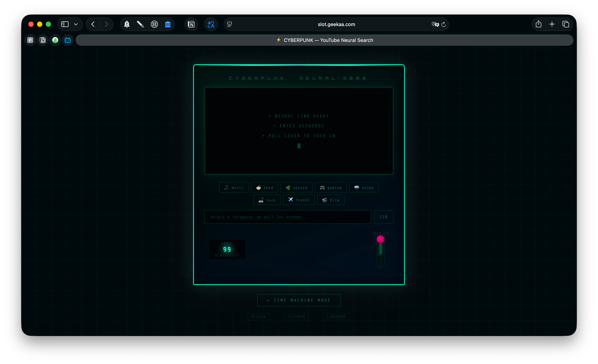This screenshot has height=364, width=598.
Task: Select the nature category chip
Action: pos(296,187)
